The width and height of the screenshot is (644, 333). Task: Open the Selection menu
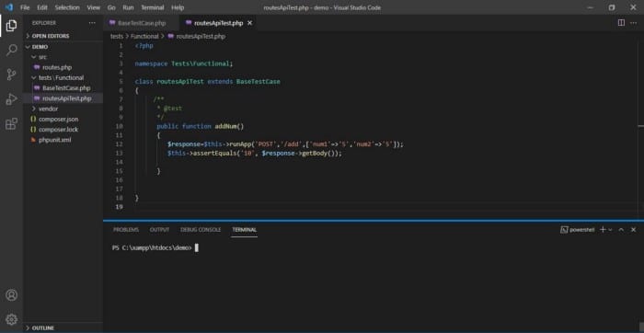(67, 7)
